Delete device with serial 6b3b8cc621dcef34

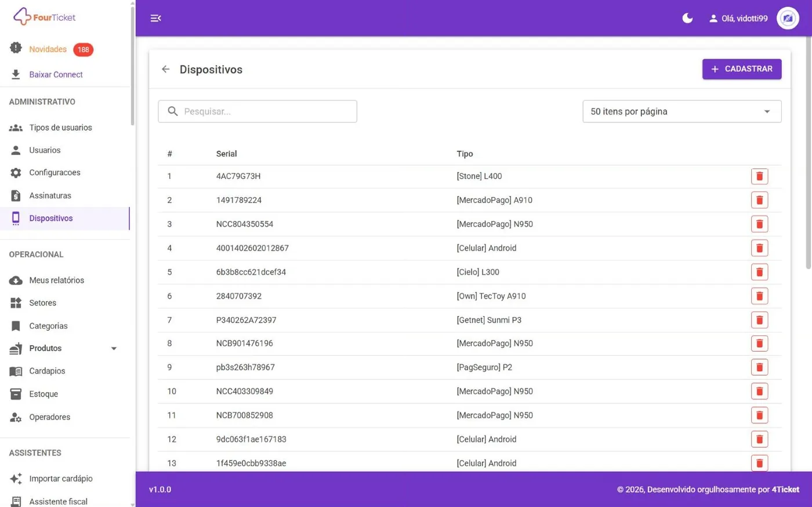pos(759,272)
